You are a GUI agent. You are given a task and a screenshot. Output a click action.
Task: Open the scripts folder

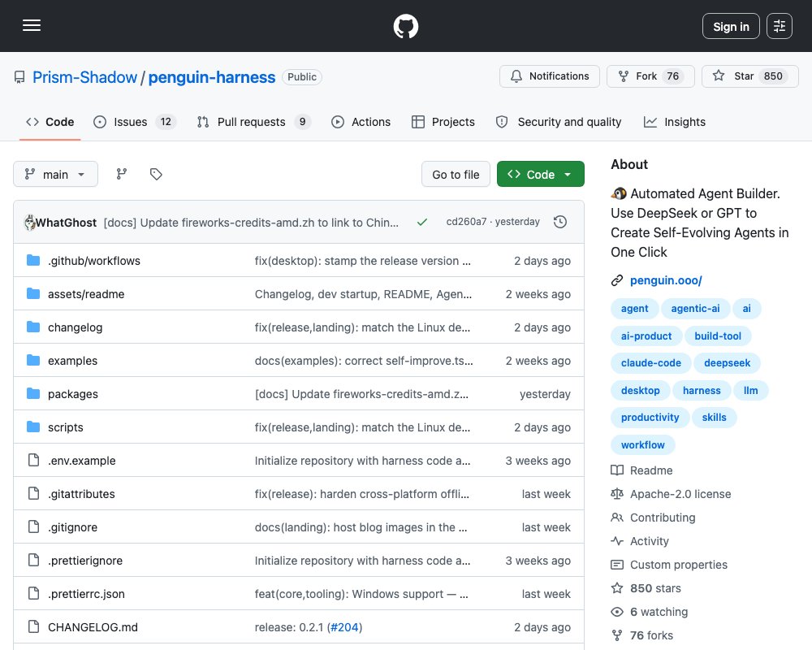coord(65,427)
